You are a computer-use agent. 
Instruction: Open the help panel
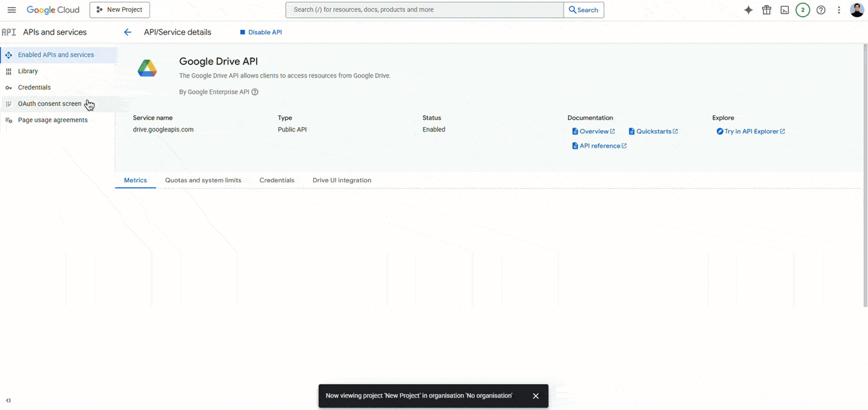[x=821, y=9]
